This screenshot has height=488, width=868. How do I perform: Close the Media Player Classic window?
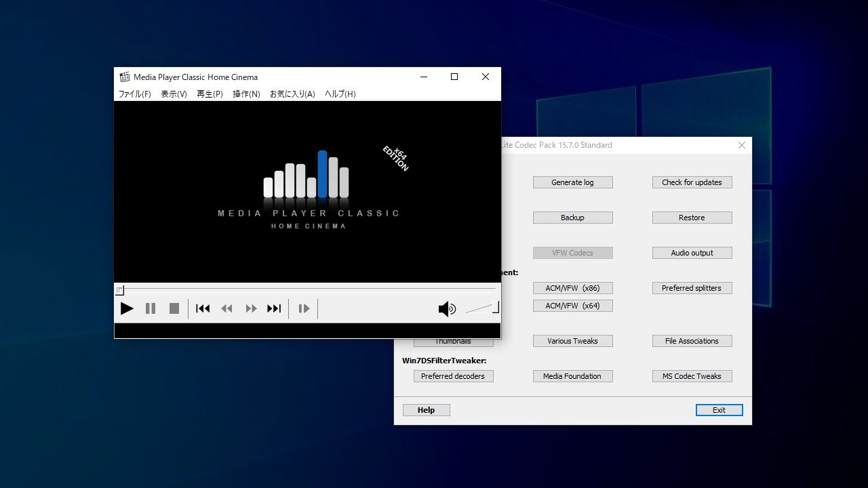(486, 77)
